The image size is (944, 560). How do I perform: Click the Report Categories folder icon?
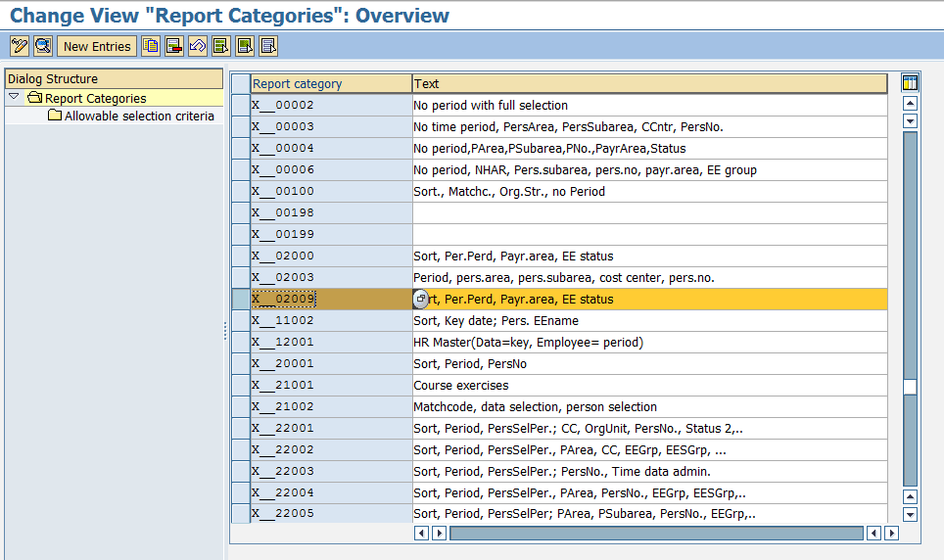tap(35, 98)
